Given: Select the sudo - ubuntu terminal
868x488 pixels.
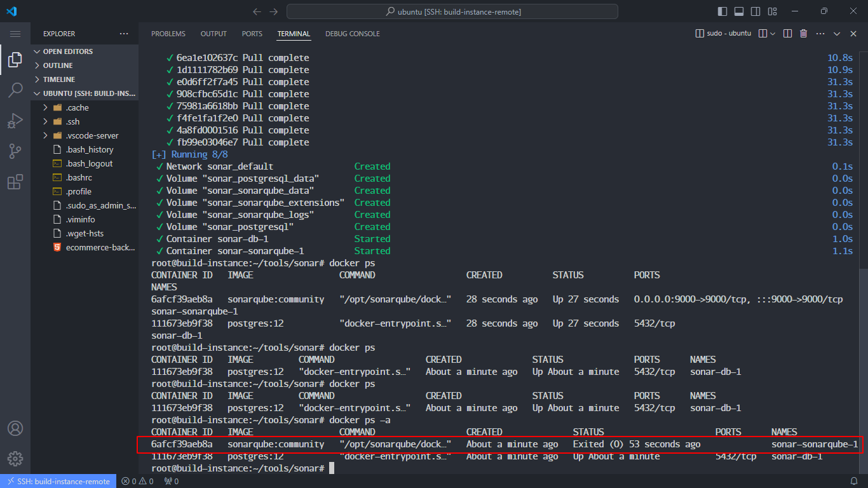Looking at the screenshot, I should (723, 34).
